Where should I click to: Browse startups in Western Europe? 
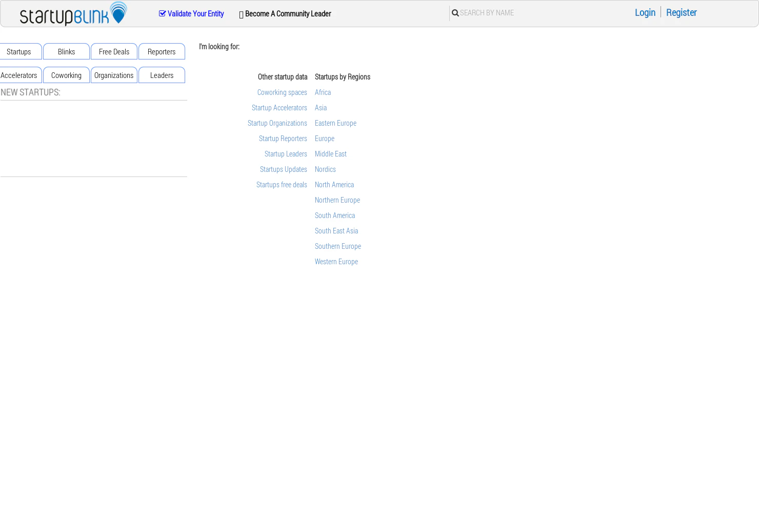click(x=336, y=262)
